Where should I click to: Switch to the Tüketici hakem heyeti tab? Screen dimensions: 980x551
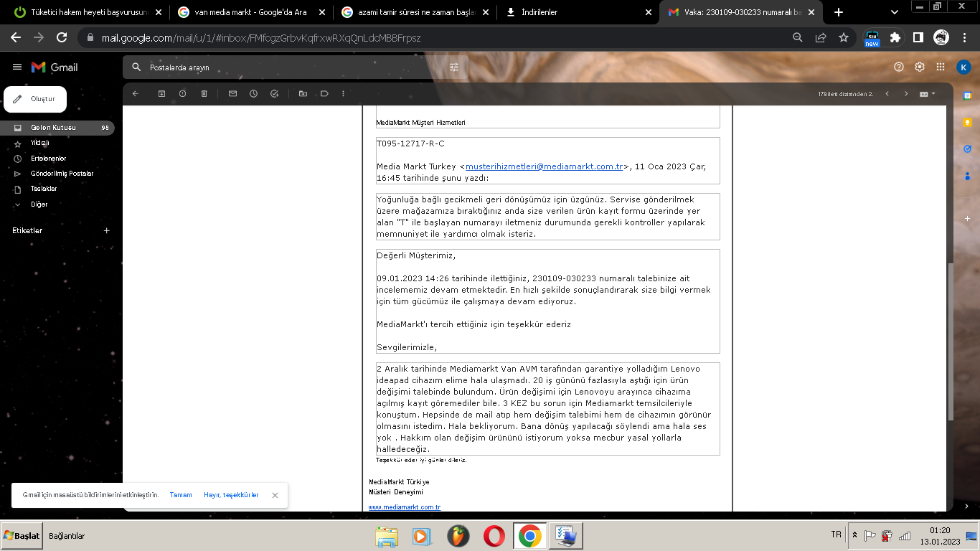(88, 12)
